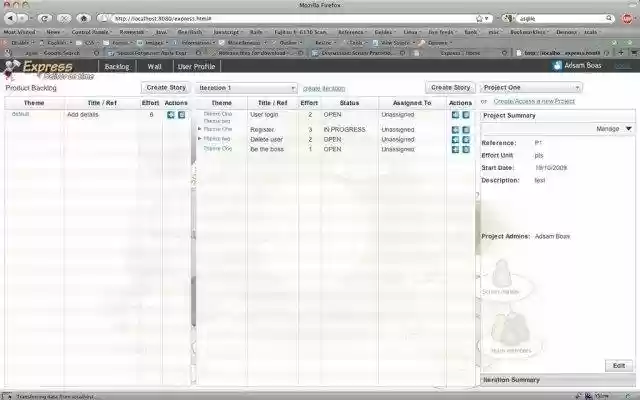Image resolution: width=640 pixels, height=400 pixels.
Task: Click first action icon in Delete user row
Action: coord(456,140)
